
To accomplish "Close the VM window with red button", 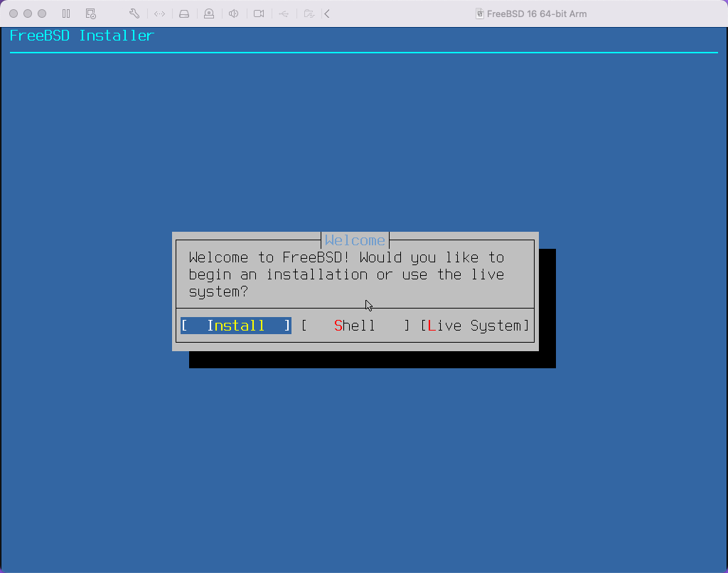I will coord(14,14).
